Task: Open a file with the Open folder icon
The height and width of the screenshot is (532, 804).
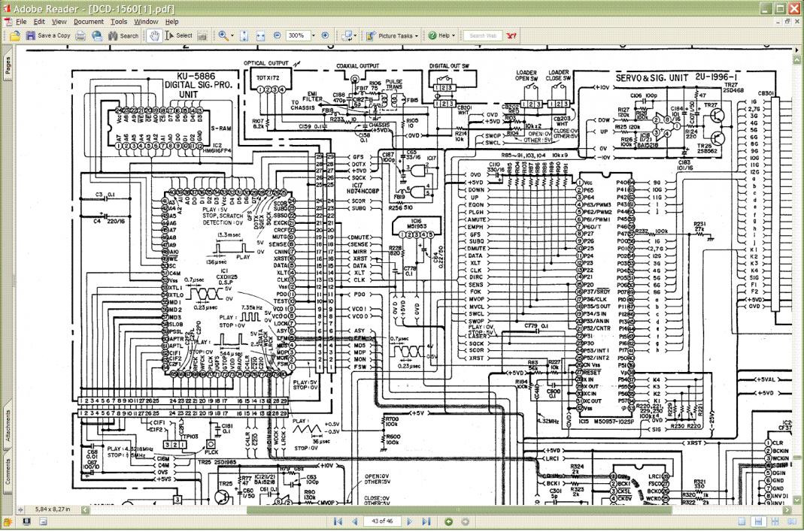Action: (15, 36)
